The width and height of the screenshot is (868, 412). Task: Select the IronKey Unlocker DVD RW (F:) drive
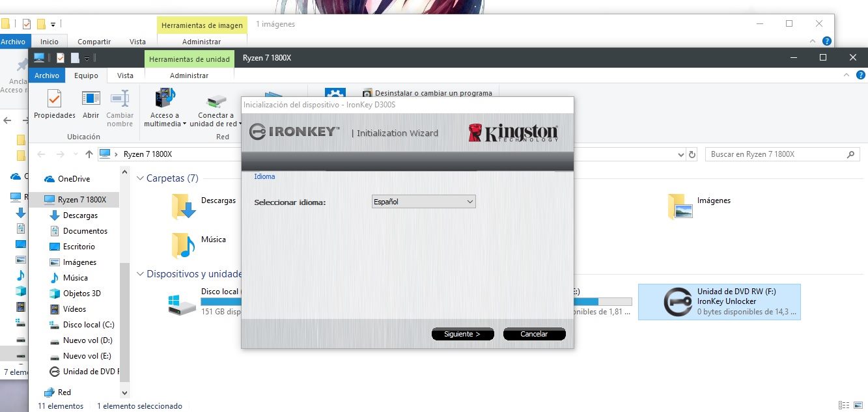point(720,302)
